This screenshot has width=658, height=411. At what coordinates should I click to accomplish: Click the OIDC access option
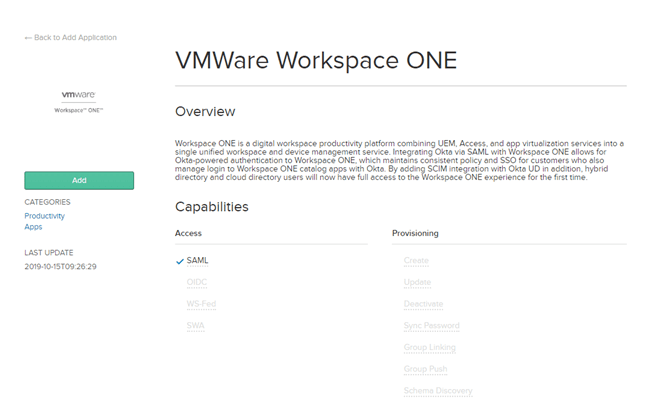point(197,282)
